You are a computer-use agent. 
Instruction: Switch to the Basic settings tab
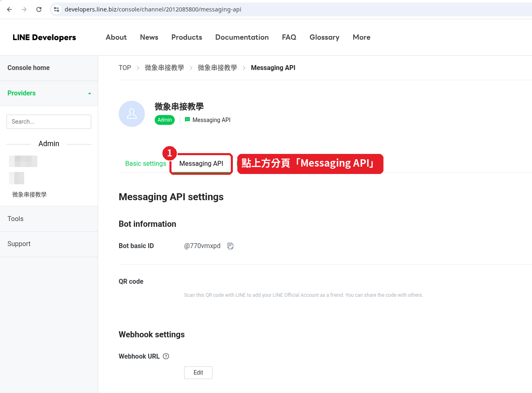[x=146, y=164]
